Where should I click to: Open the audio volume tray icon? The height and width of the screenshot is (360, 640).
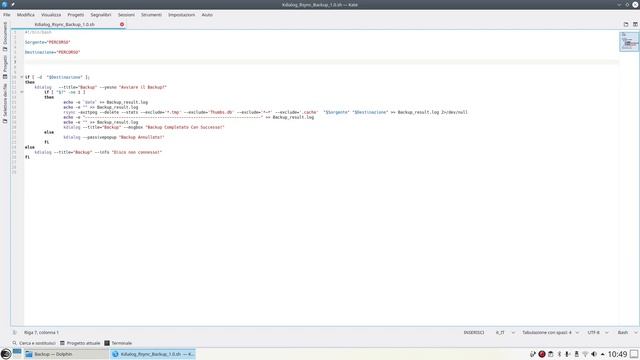pos(594,354)
